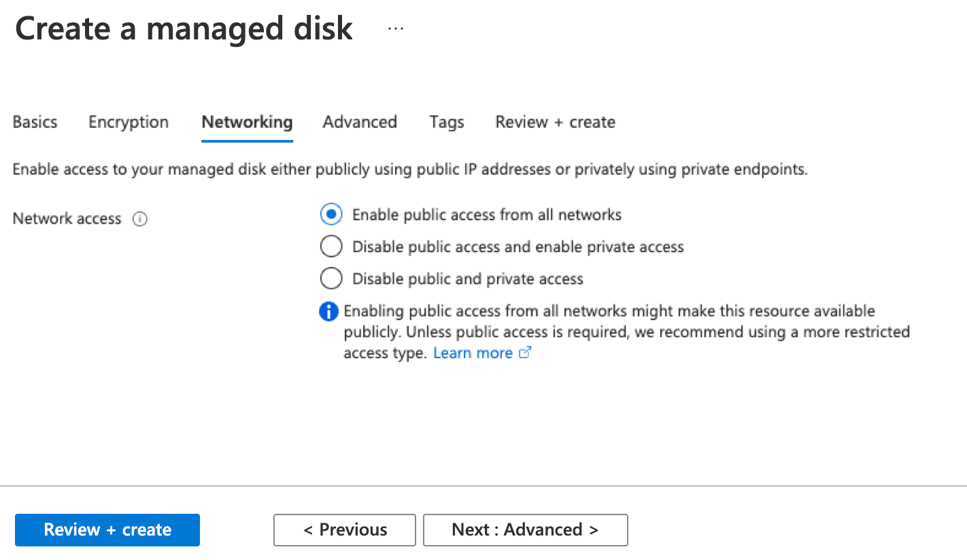
Task: Open the Tags tab
Action: pos(446,122)
